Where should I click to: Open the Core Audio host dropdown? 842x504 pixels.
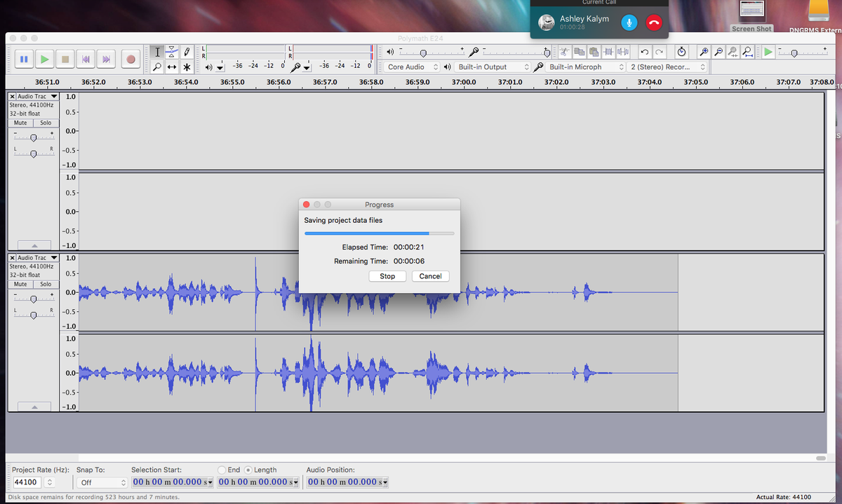coord(412,67)
